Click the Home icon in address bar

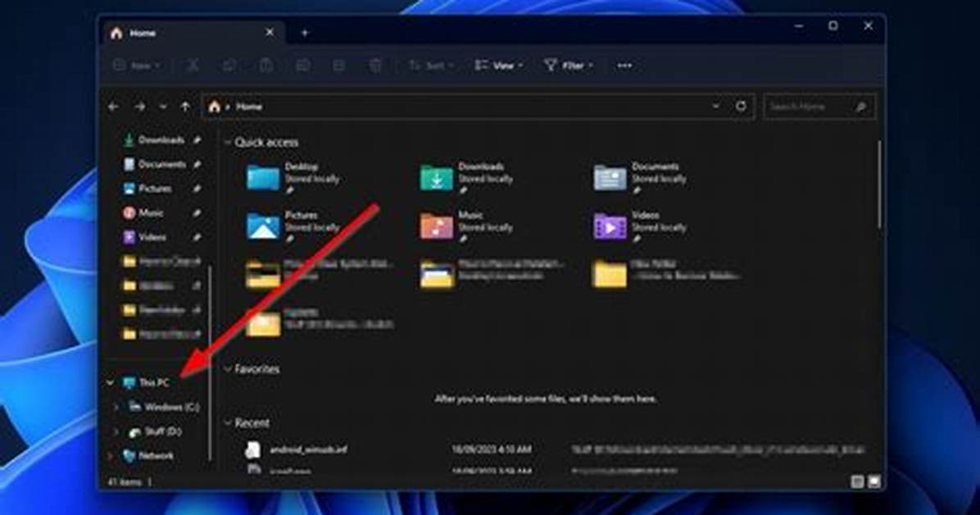pyautogui.click(x=215, y=107)
